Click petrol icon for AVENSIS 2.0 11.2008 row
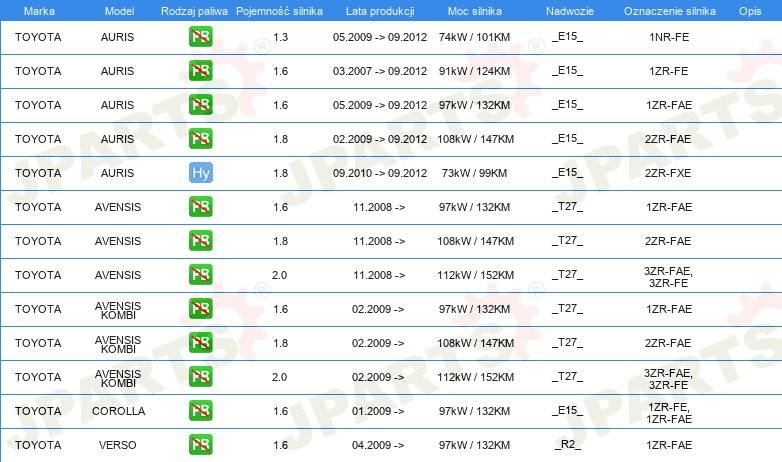Viewport: 782px width, 462px height. [x=200, y=274]
